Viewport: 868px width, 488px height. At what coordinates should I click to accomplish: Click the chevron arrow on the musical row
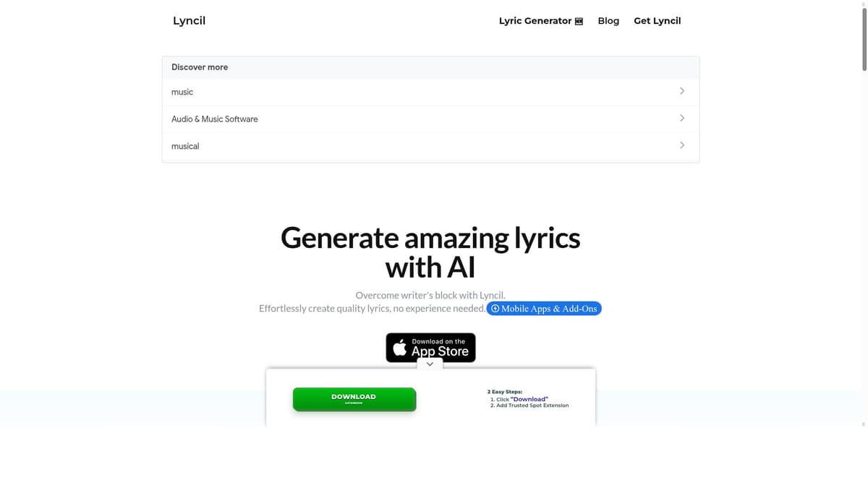(681, 145)
